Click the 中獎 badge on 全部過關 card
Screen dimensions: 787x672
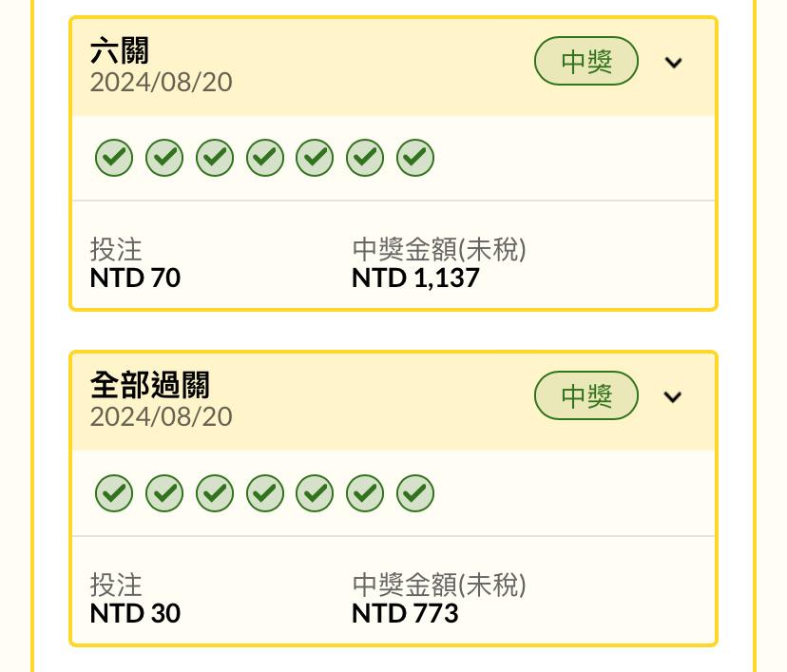click(x=586, y=395)
